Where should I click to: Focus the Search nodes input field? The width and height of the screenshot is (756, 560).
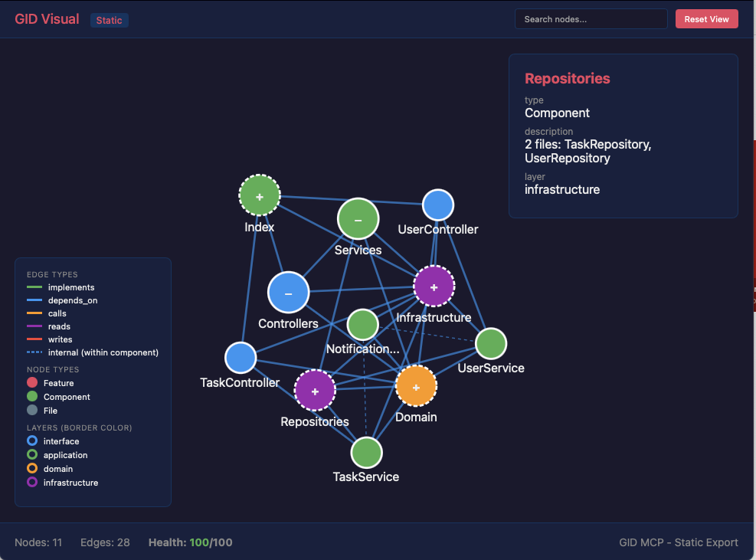coord(591,19)
